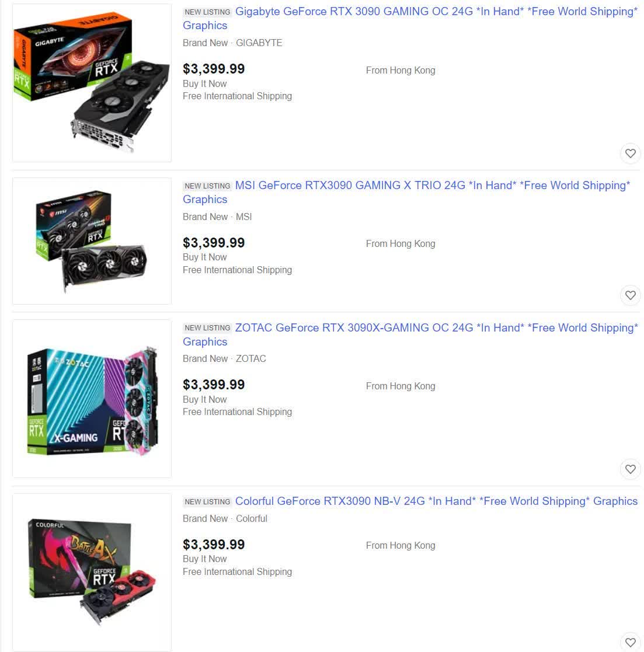View MSI Gaming X Trio product image

[92, 241]
